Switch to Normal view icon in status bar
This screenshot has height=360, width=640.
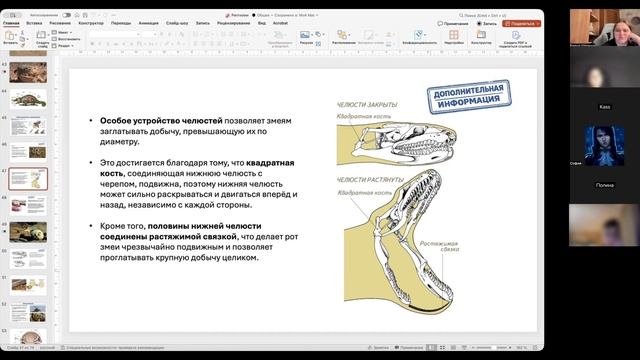[431, 348]
